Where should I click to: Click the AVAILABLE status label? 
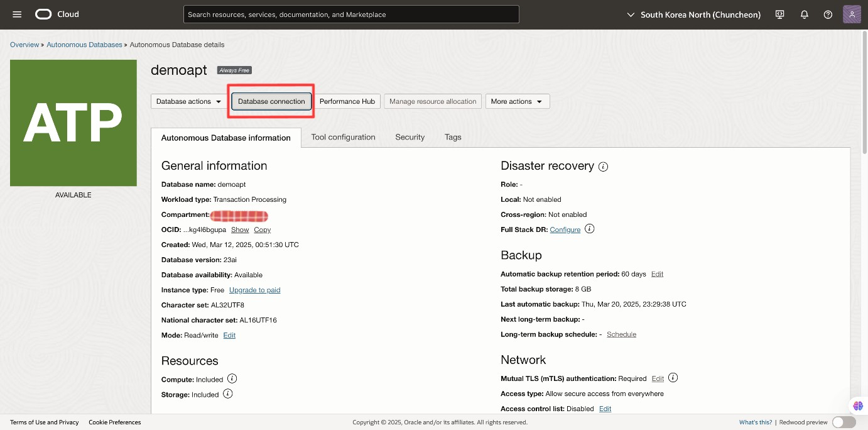point(73,195)
